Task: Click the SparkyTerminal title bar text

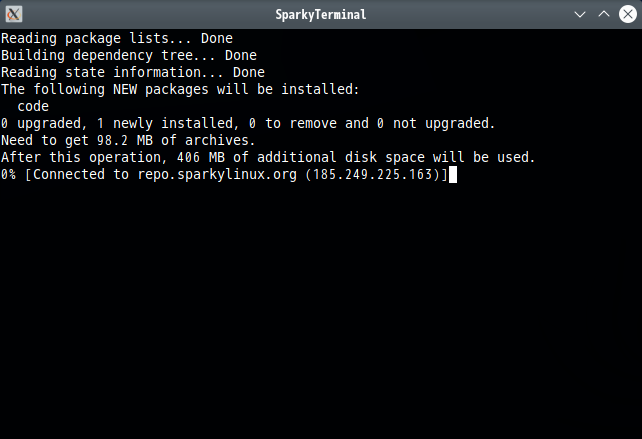Action: (x=321, y=15)
